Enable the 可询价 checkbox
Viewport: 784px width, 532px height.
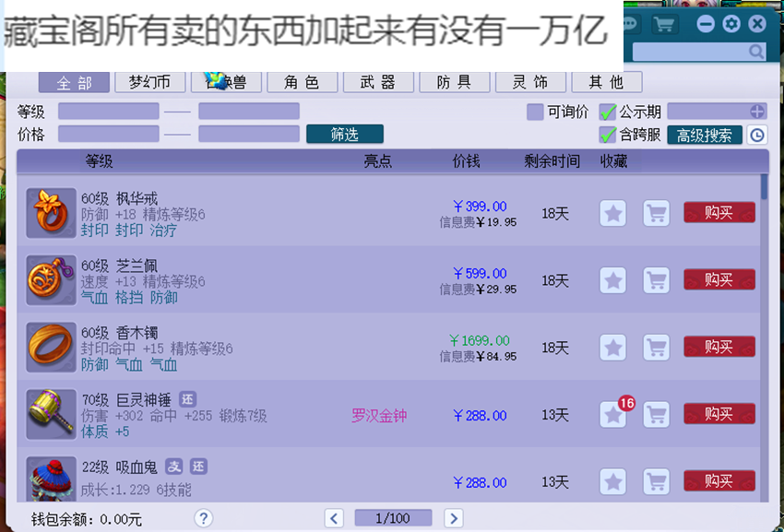(533, 111)
